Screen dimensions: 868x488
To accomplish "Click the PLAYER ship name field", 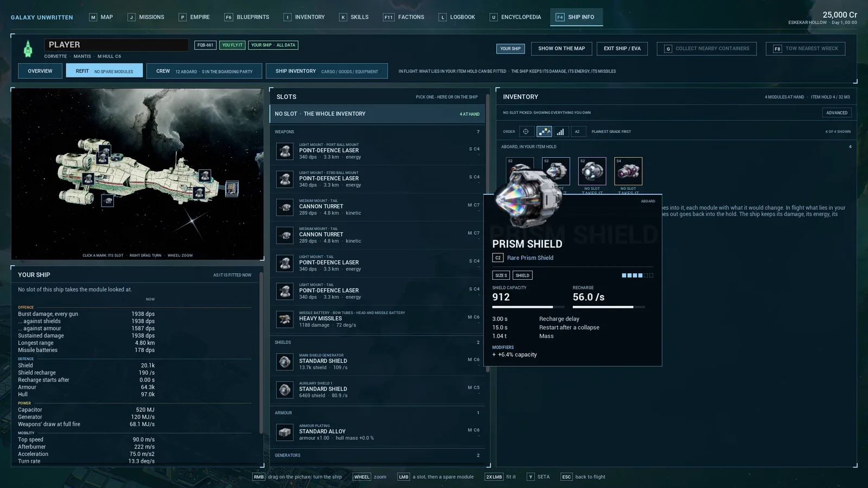I will click(x=116, y=45).
